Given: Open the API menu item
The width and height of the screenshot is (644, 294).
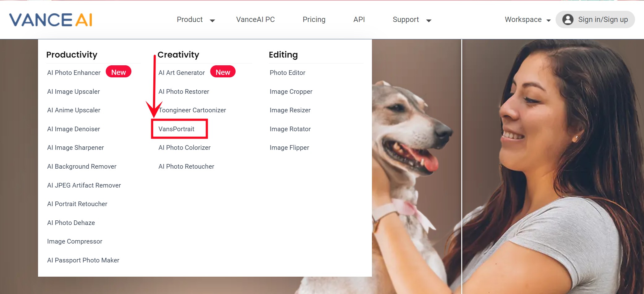Looking at the screenshot, I should (359, 20).
